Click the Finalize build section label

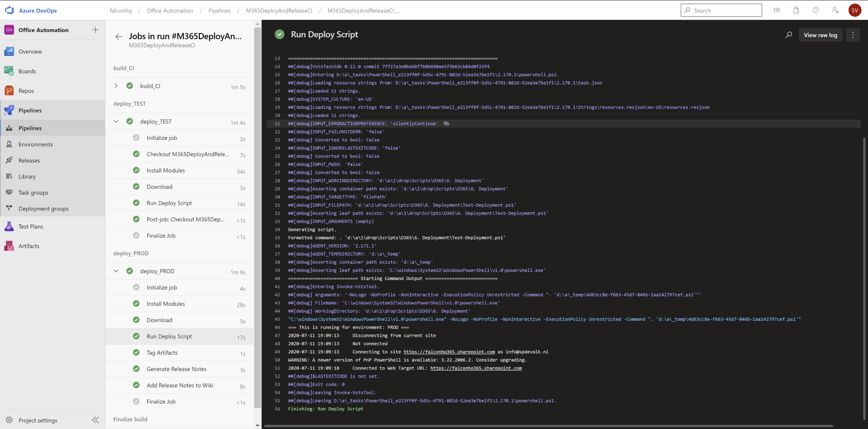click(x=130, y=419)
